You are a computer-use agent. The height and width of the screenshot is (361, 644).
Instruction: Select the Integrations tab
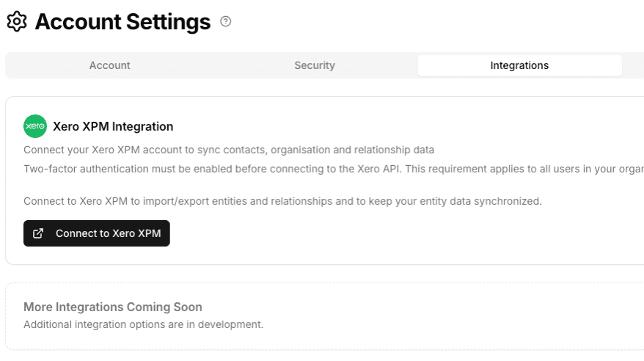pos(519,65)
